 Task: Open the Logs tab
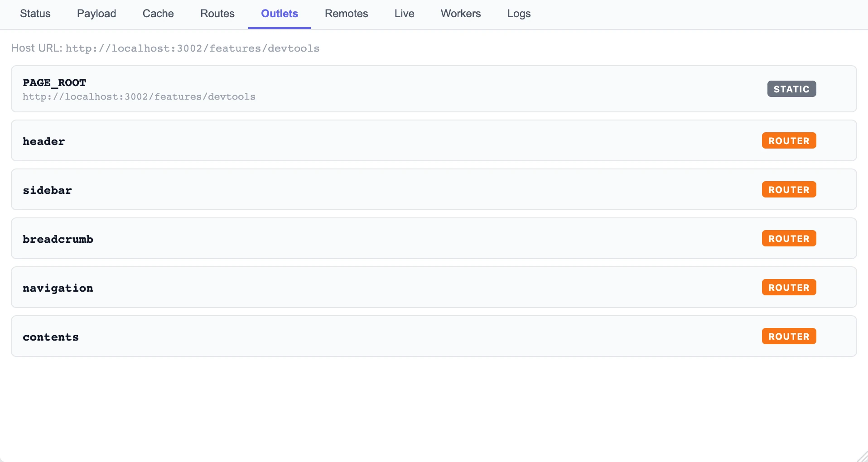519,14
